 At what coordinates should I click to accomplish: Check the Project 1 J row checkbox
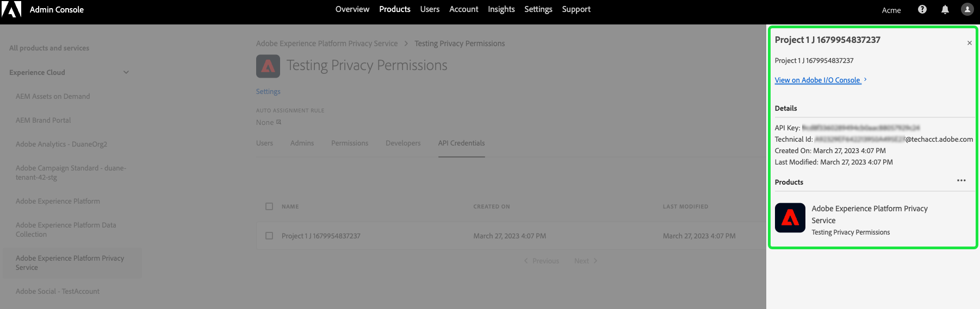[x=269, y=236]
